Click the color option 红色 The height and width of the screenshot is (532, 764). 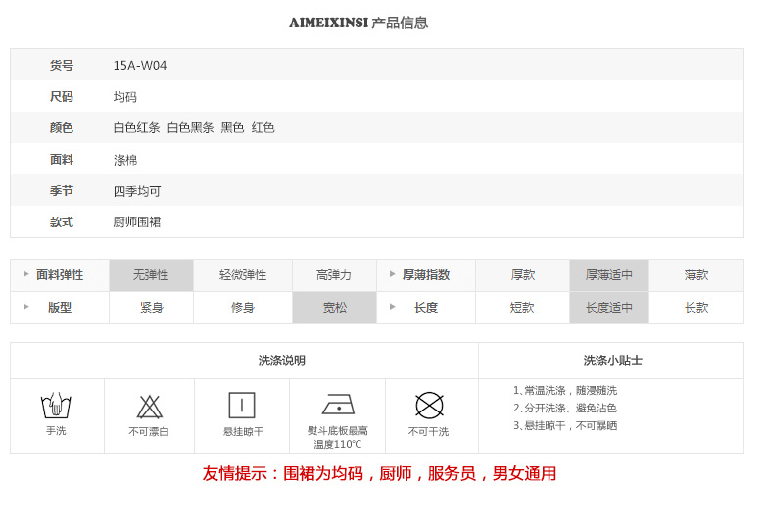pyautogui.click(x=263, y=128)
